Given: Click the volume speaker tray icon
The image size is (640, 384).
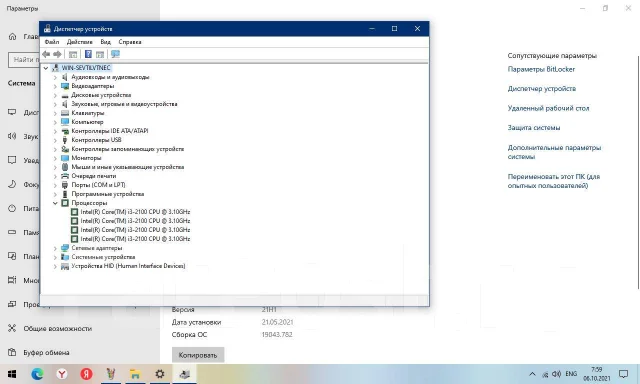Looking at the screenshot, I should coord(556,374).
